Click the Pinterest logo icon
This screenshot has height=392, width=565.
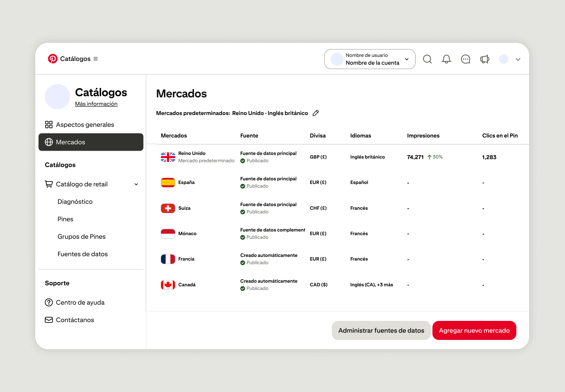click(53, 59)
